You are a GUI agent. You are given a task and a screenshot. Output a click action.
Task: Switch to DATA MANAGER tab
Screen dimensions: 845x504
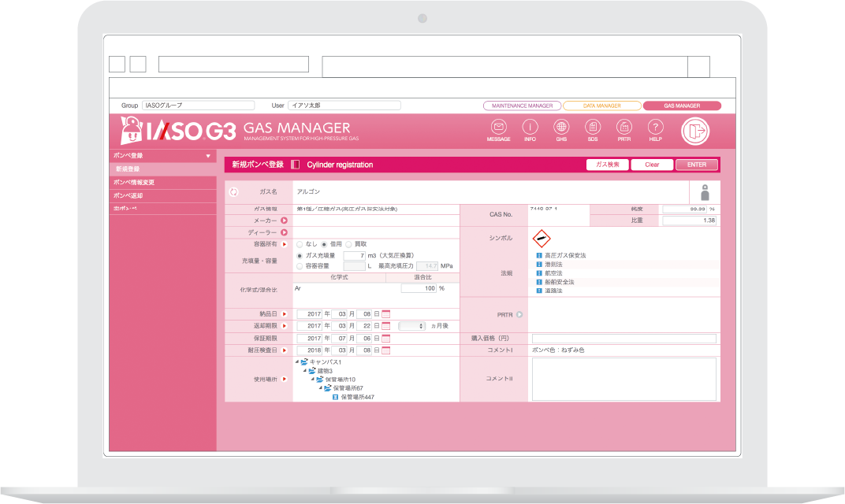click(x=602, y=106)
